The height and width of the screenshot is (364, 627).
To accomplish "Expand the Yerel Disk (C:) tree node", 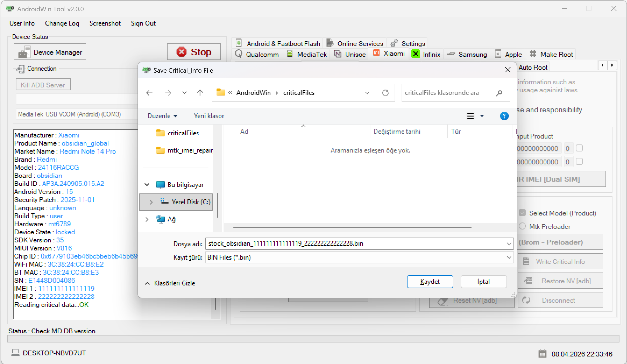I will click(x=151, y=202).
